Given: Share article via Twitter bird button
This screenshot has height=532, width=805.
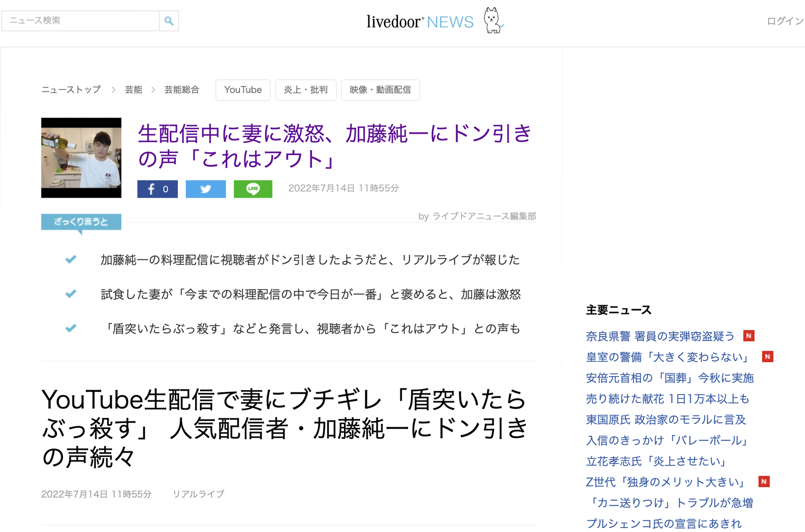Looking at the screenshot, I should pyautogui.click(x=206, y=189).
